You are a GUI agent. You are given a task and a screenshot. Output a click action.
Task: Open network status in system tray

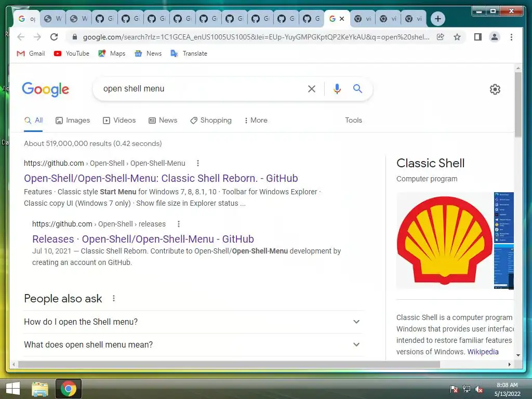click(x=467, y=389)
